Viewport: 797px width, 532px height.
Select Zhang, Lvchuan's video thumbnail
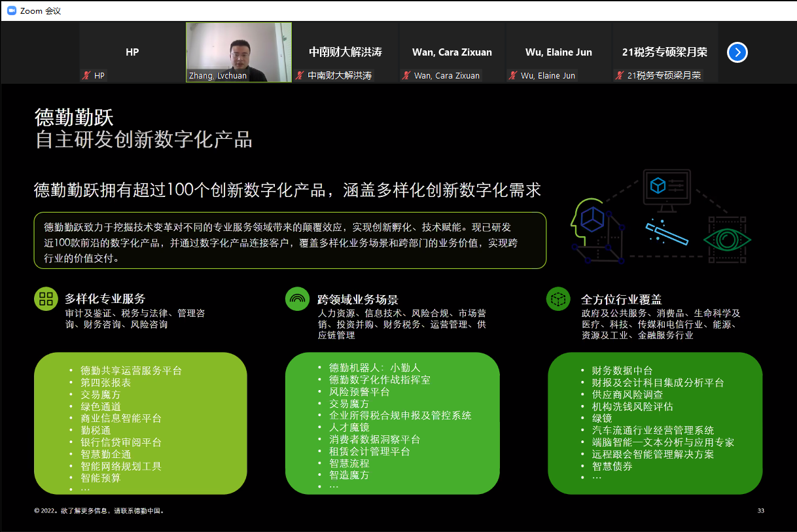pyautogui.click(x=239, y=52)
